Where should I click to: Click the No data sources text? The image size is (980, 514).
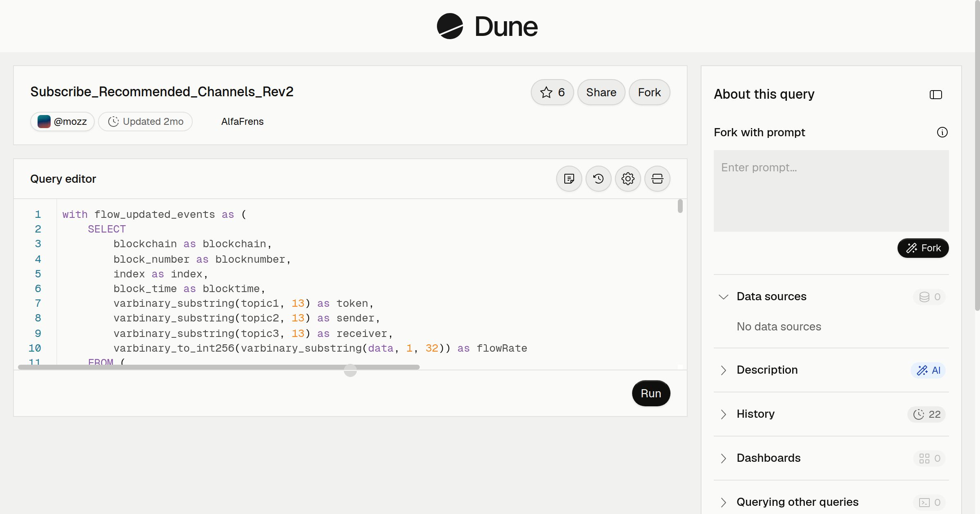(779, 327)
